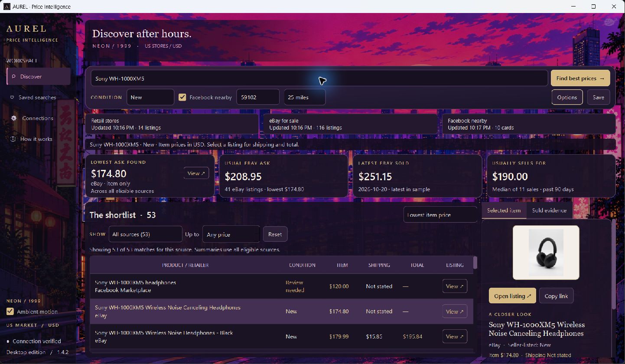Open Saved searches via heart icon
Viewport: 625px width, 364px height.
pyautogui.click(x=12, y=97)
